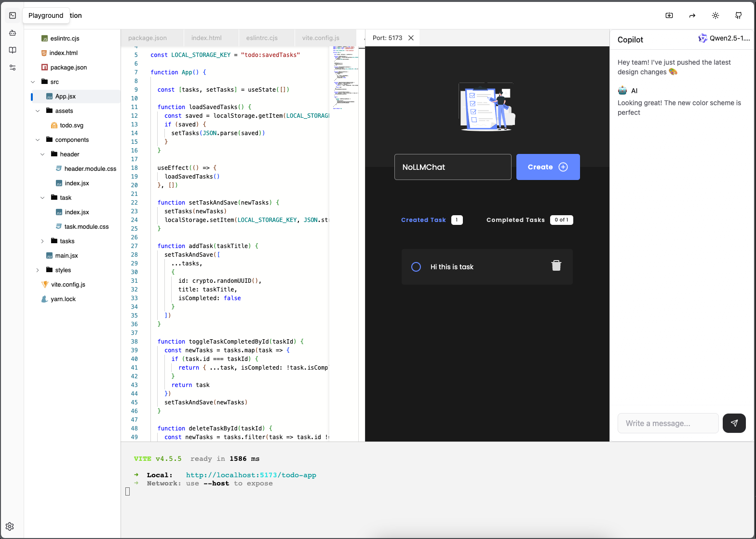The image size is (756, 539).
Task: Open the Playground terminal icon in sidebar
Action: 13,15
